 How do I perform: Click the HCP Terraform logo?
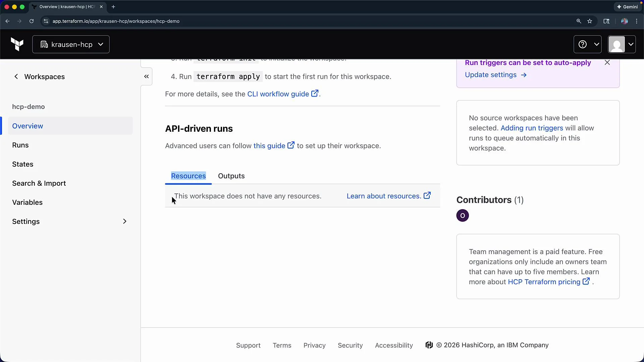[17, 44]
